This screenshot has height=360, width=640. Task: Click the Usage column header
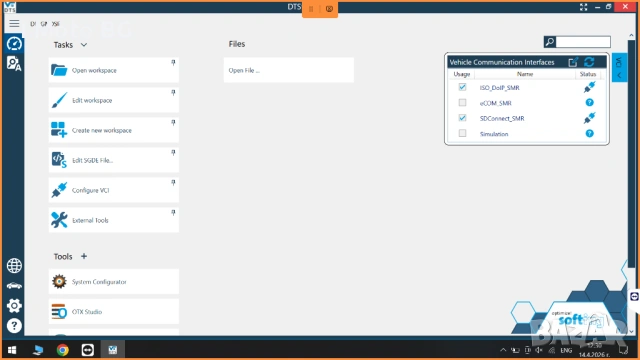(462, 74)
